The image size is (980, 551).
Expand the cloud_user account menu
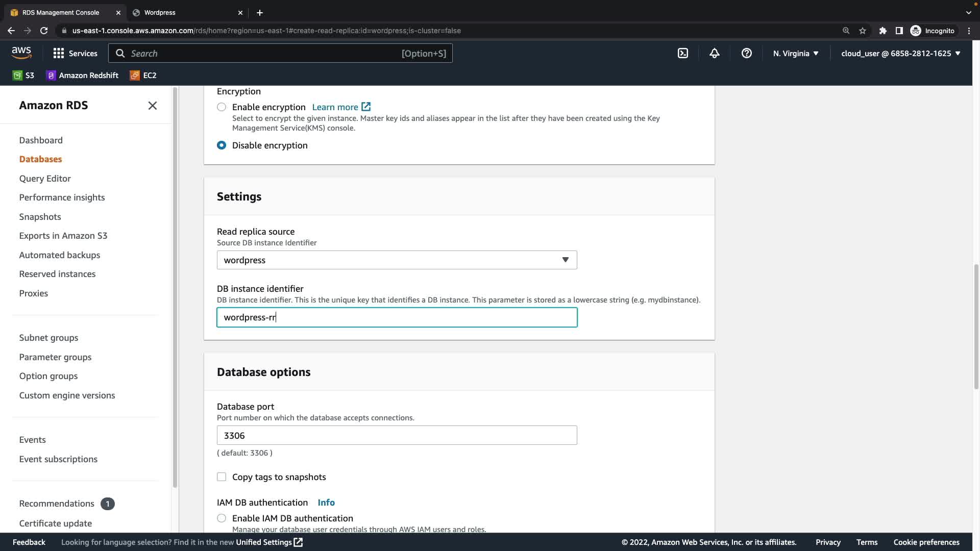pos(900,53)
